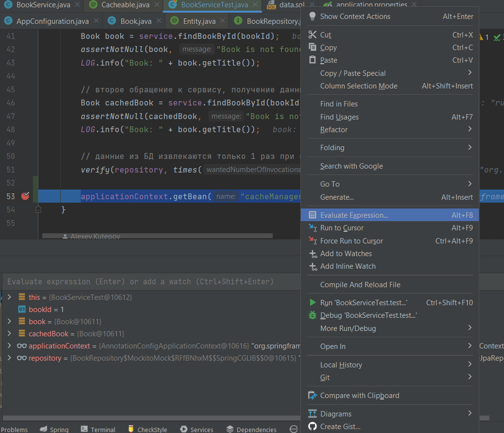
Task: Select Evaluate Expression from context menu
Action: coord(390,215)
